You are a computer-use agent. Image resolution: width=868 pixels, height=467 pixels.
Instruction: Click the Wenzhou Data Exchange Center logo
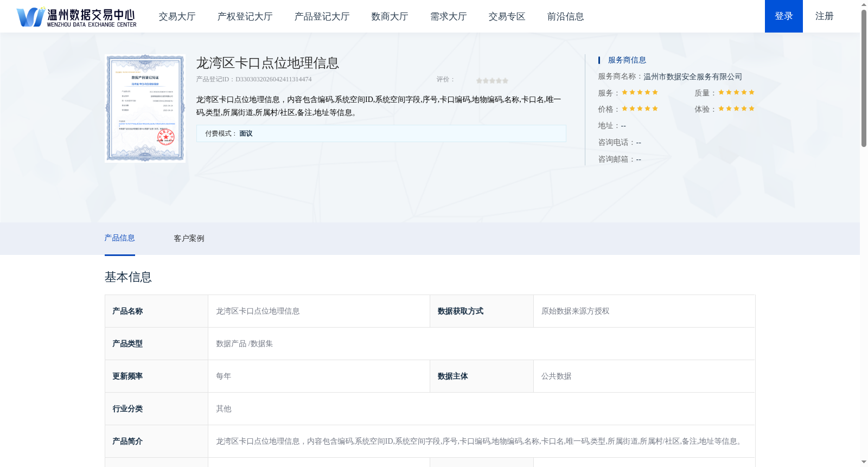[x=76, y=17]
